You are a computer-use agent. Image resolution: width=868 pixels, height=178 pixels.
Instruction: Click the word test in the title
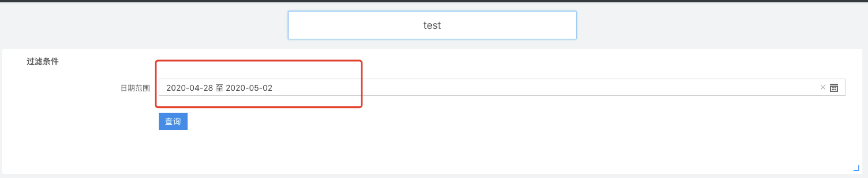click(432, 25)
